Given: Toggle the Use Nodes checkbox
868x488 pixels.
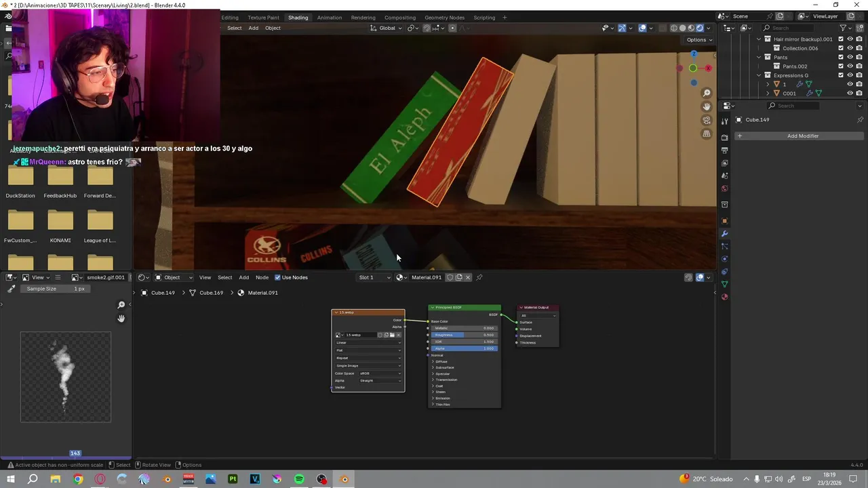Looking at the screenshot, I should coord(277,277).
